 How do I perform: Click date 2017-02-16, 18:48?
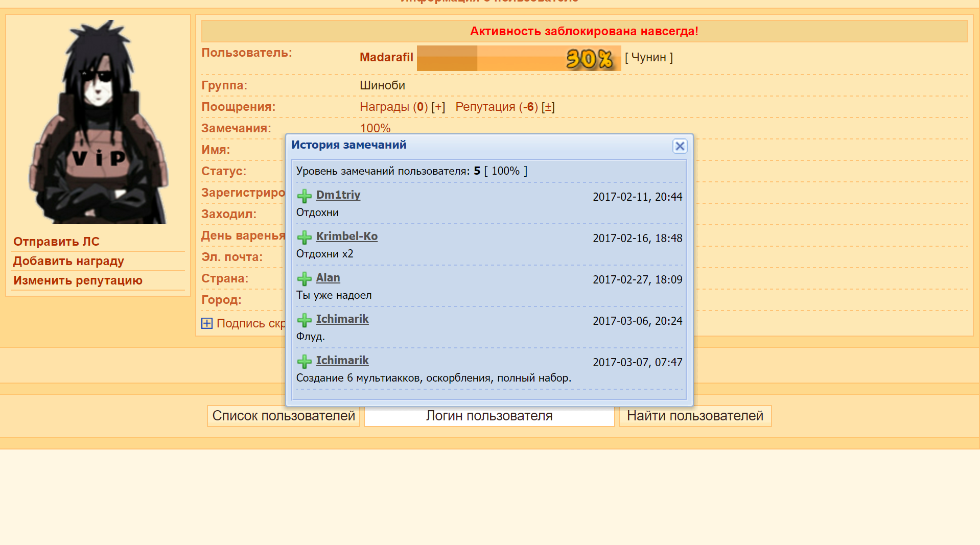click(x=637, y=238)
